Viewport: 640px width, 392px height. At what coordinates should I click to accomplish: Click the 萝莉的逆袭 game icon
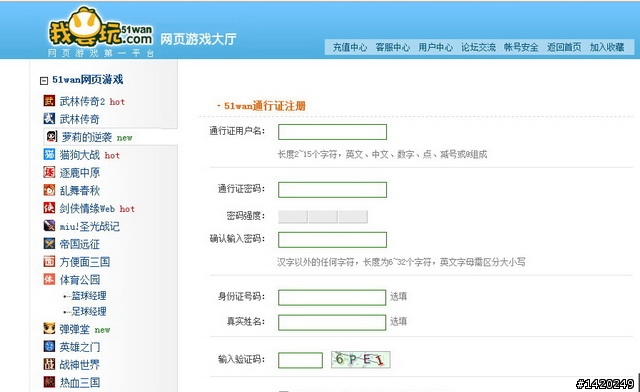51,136
